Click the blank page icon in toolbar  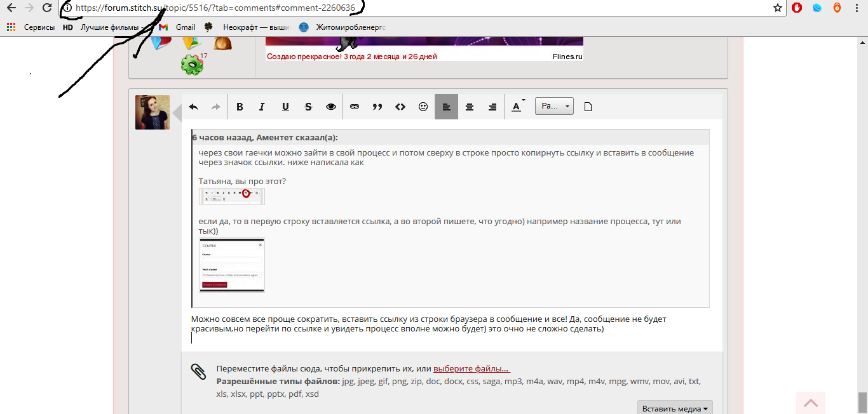[588, 107]
